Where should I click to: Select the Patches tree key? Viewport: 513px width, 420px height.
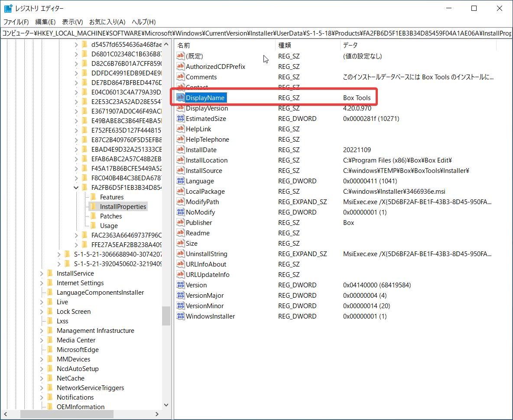111,216
